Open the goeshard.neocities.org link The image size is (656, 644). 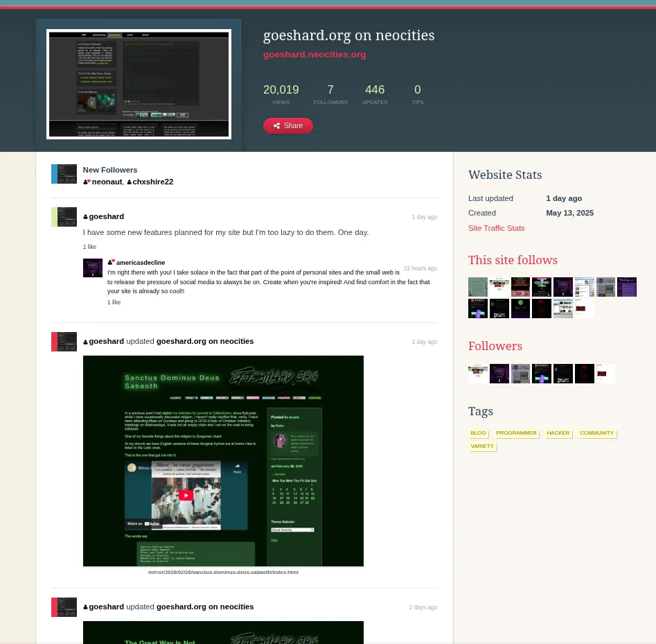pos(314,55)
